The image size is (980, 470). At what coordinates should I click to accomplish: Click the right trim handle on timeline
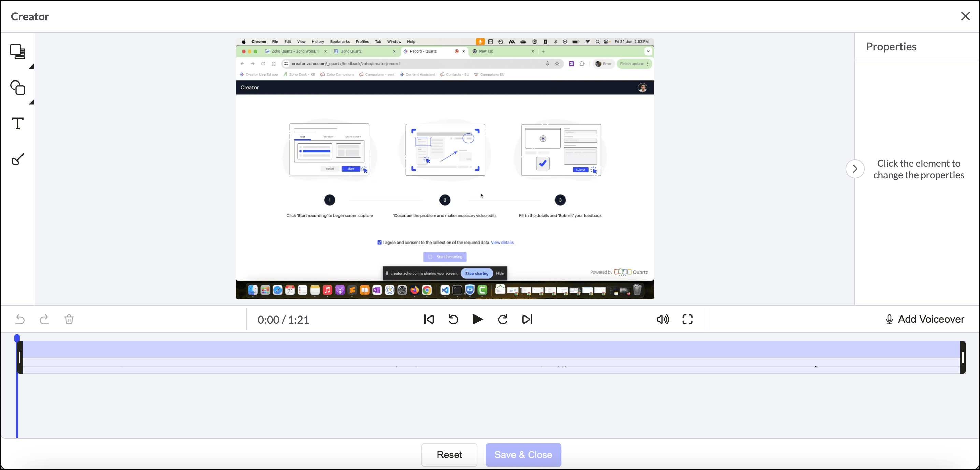click(963, 357)
